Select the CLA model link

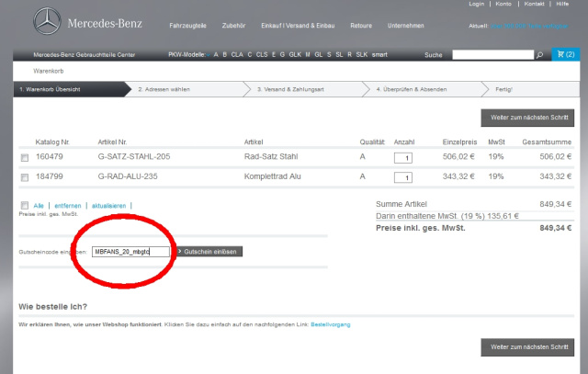pos(237,55)
